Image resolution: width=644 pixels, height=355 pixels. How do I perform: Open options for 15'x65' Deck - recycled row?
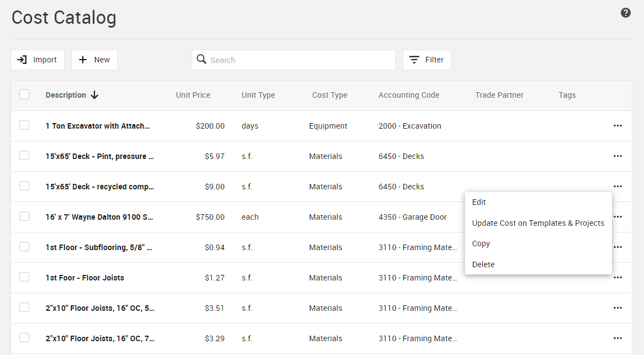coord(617,186)
